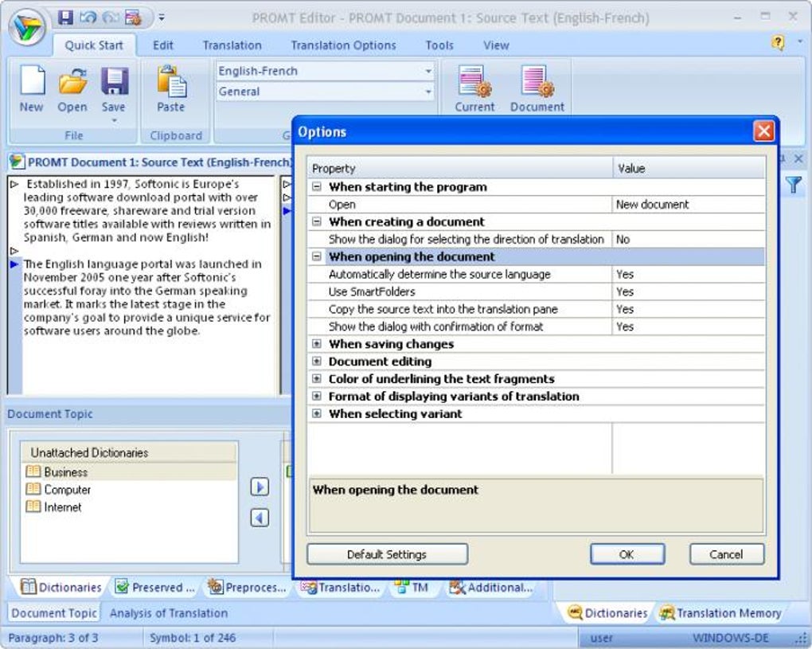Click left arrow to detach dictionary
812x649 pixels.
click(x=260, y=518)
